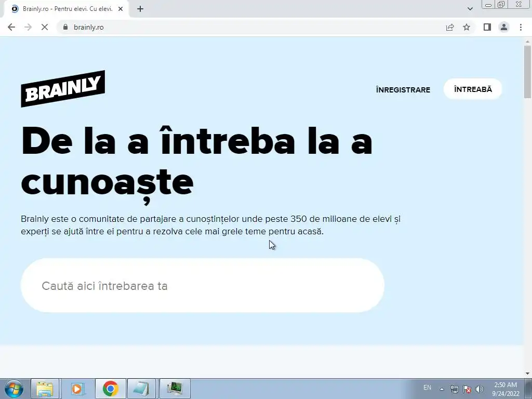Viewport: 532px width, 399px height.
Task: Open the Chrome three-dot menu
Action: [x=521, y=27]
